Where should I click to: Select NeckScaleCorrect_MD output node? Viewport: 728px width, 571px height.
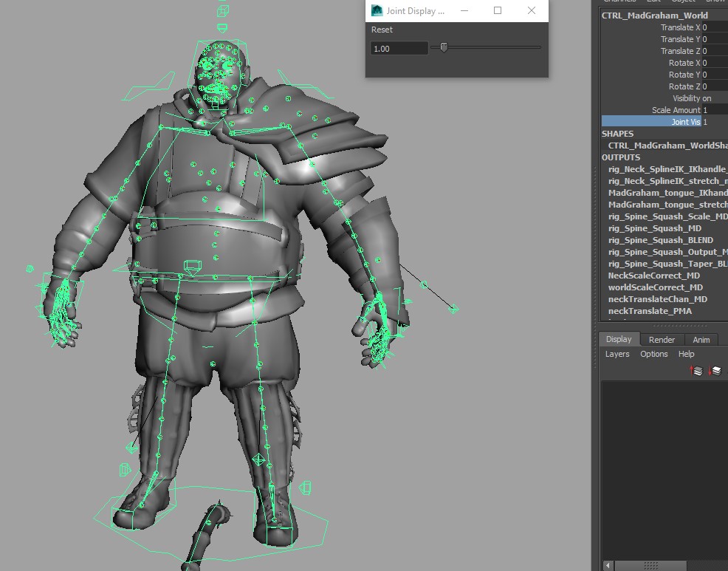coord(653,276)
